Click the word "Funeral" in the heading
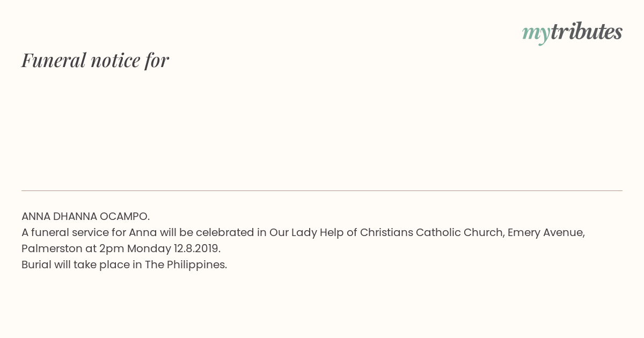Screen dimensions: 644x338 [54, 60]
